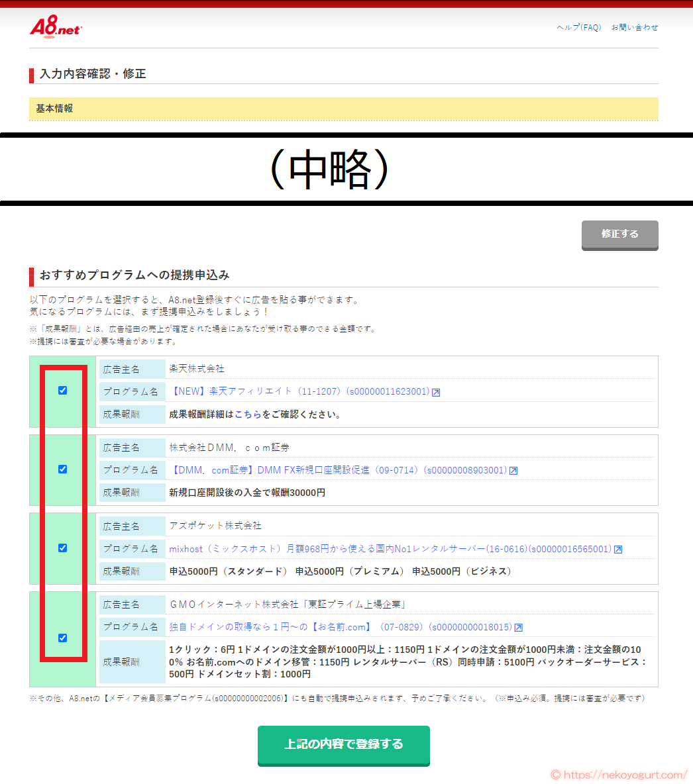This screenshot has height=784, width=693.
Task: Open the mixhost レンタルサーバー program link
Action: (391, 548)
